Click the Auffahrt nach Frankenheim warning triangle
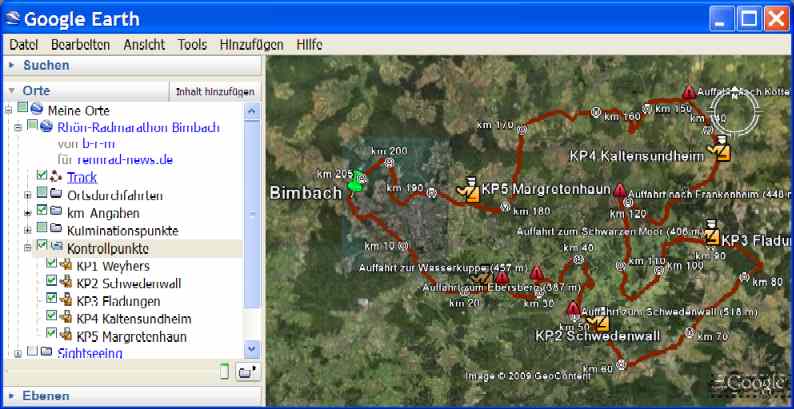The image size is (794, 409). (x=620, y=190)
